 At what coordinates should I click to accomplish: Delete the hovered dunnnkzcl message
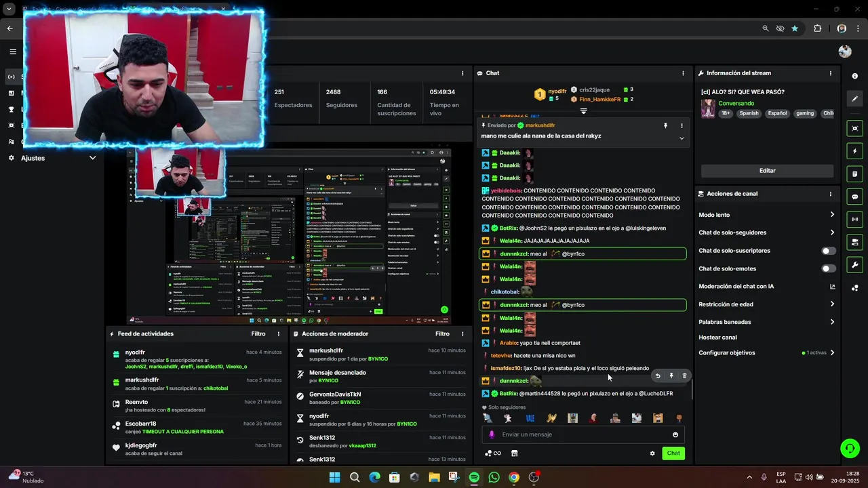(x=684, y=375)
